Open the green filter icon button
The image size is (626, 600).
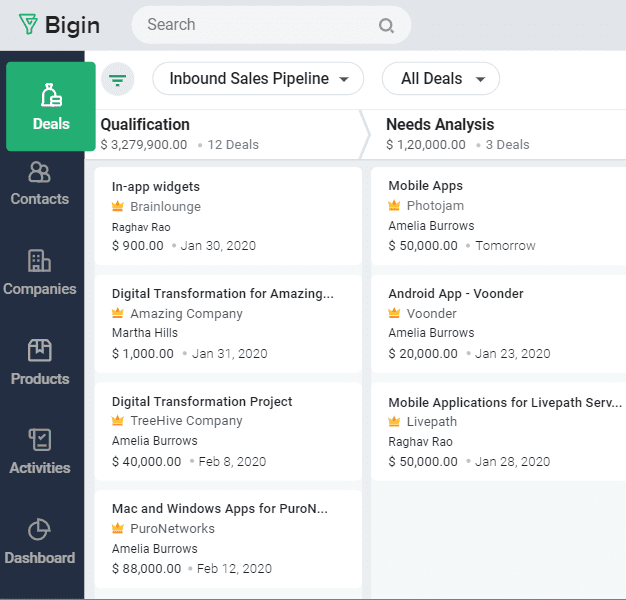coord(117,79)
